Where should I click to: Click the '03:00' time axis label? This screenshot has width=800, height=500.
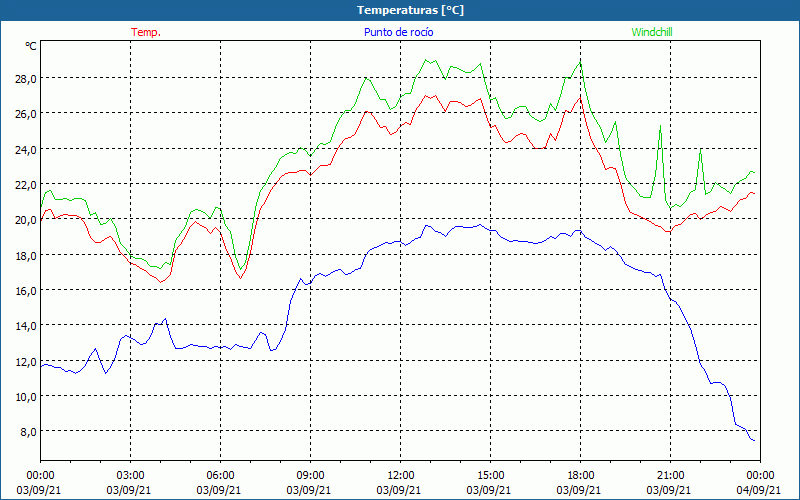point(131,476)
